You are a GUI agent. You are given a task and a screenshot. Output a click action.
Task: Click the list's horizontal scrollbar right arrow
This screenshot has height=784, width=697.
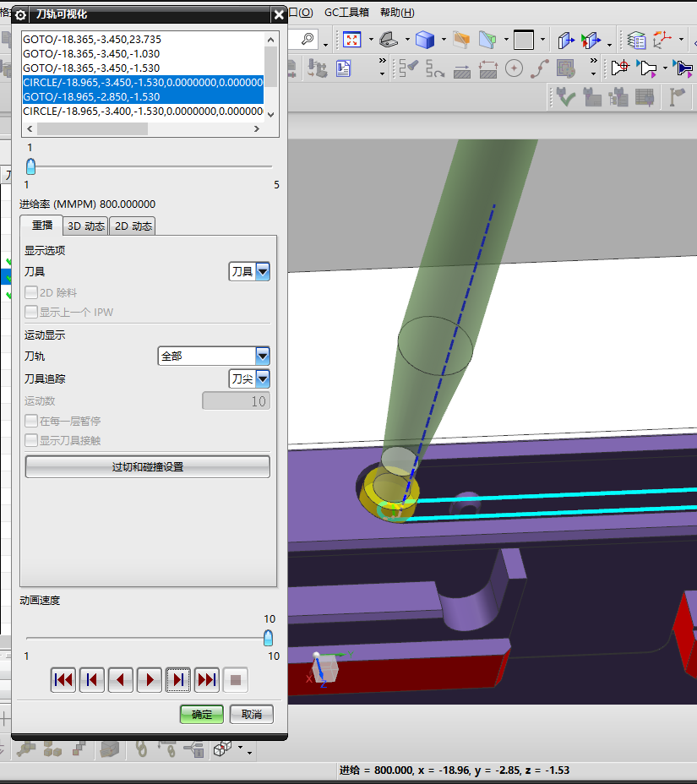click(257, 129)
